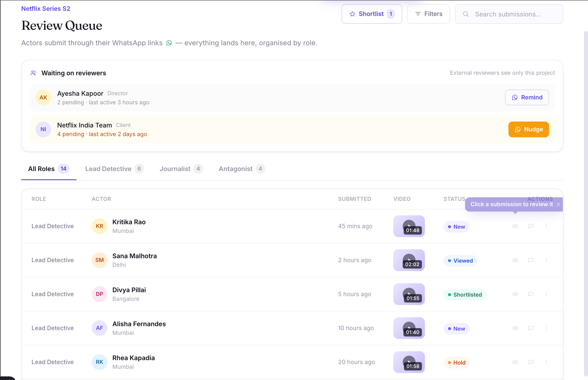The image size is (588, 380).
Task: Open the more-options menu for Kritika Rao
Action: pyautogui.click(x=546, y=226)
